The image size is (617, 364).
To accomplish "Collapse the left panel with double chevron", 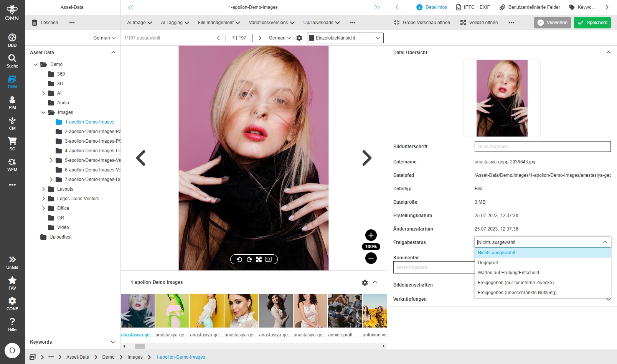I will coord(130,7).
